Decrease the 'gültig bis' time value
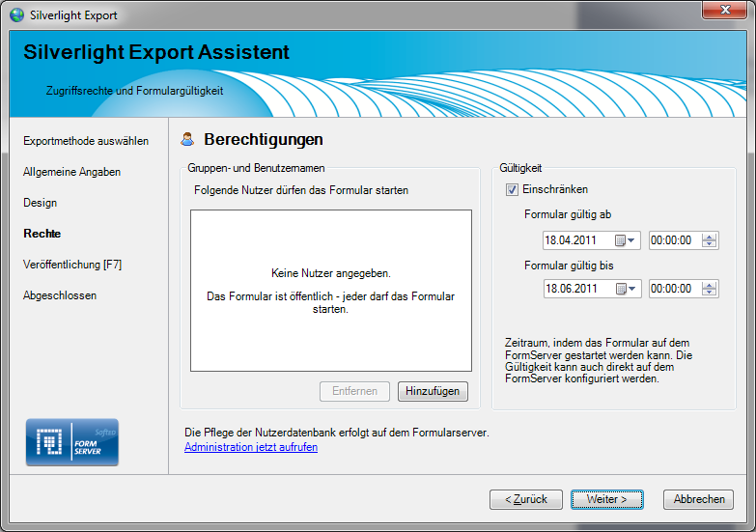The image size is (756, 532). pyautogui.click(x=710, y=293)
